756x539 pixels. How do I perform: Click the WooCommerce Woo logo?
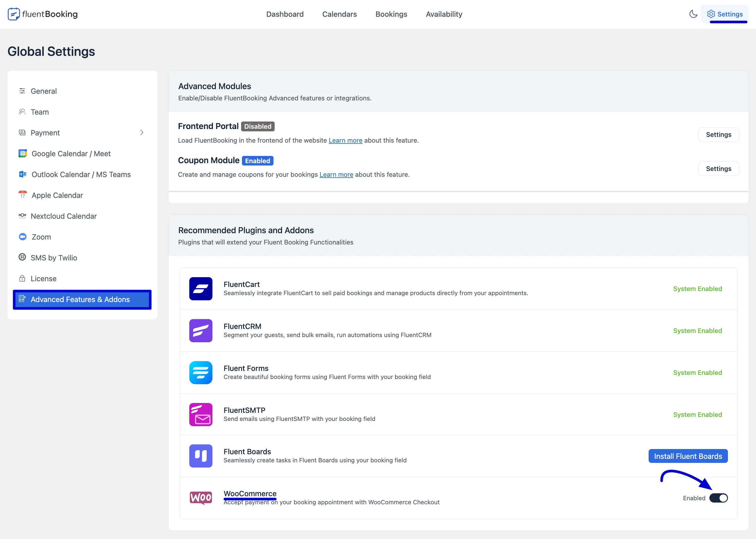click(x=201, y=498)
